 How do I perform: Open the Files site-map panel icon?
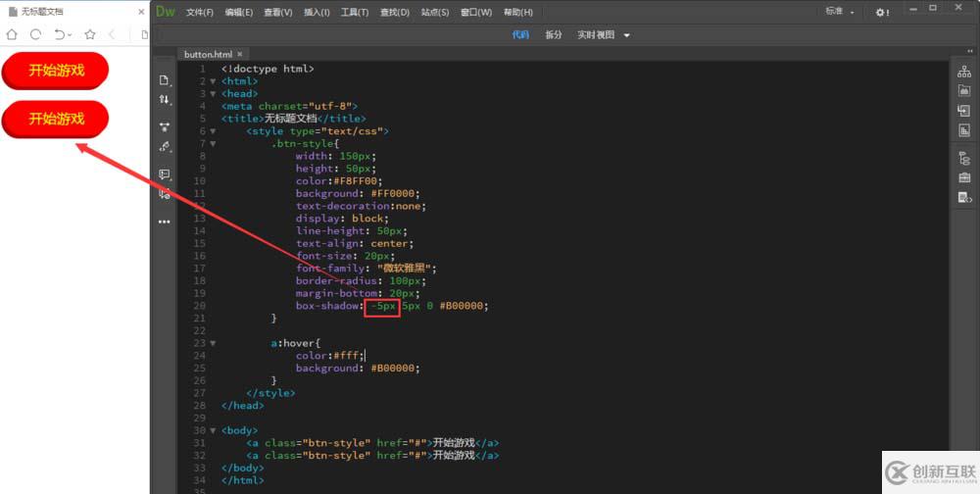(964, 72)
